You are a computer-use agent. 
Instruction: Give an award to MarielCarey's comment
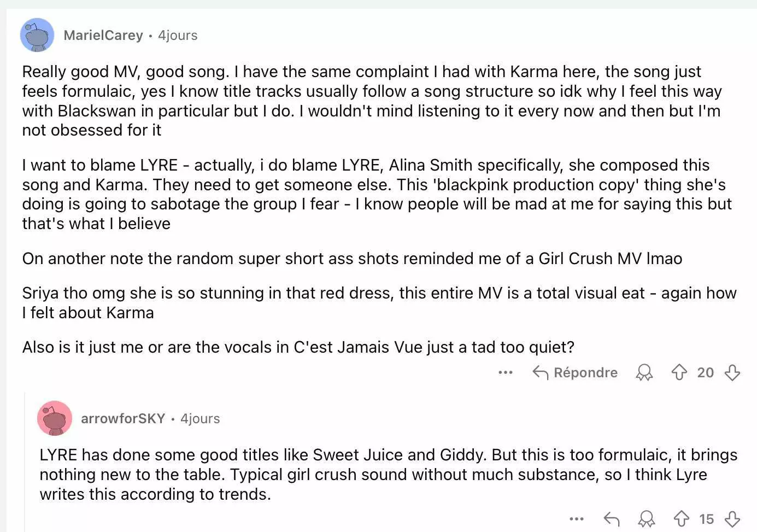click(644, 372)
